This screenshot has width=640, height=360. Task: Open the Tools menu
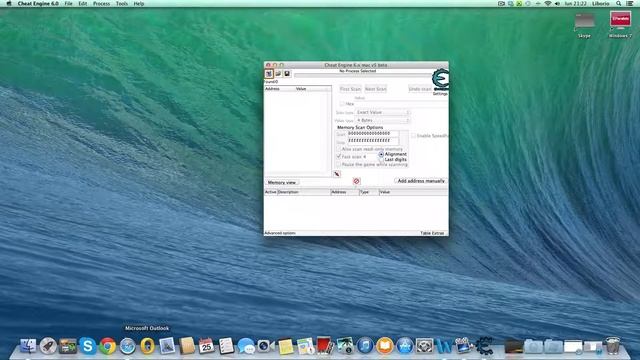coord(122,4)
